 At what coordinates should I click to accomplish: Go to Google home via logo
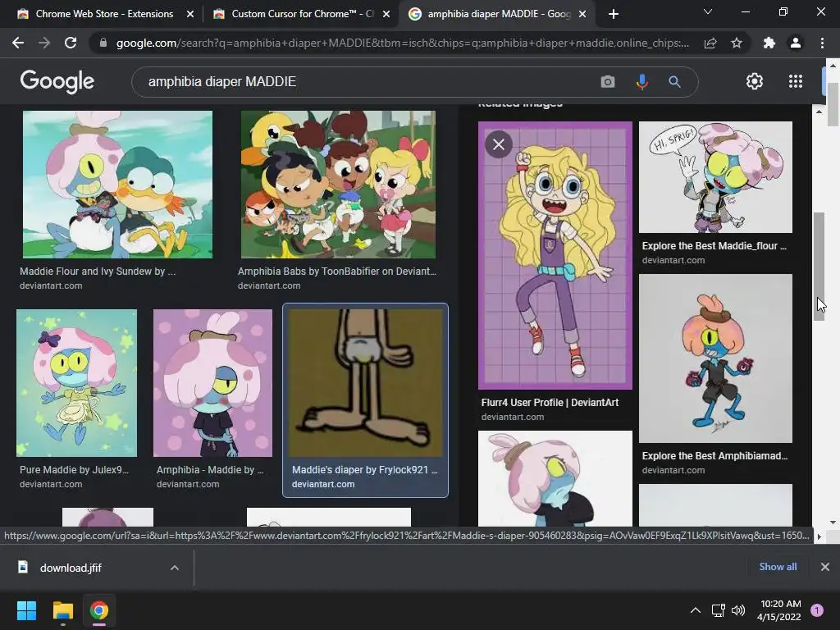tap(57, 81)
